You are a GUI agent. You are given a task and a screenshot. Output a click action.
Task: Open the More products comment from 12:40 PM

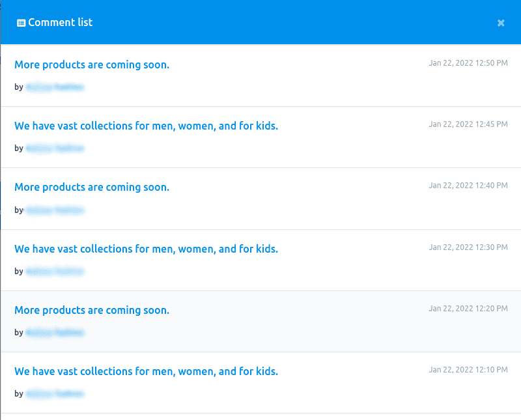click(92, 187)
